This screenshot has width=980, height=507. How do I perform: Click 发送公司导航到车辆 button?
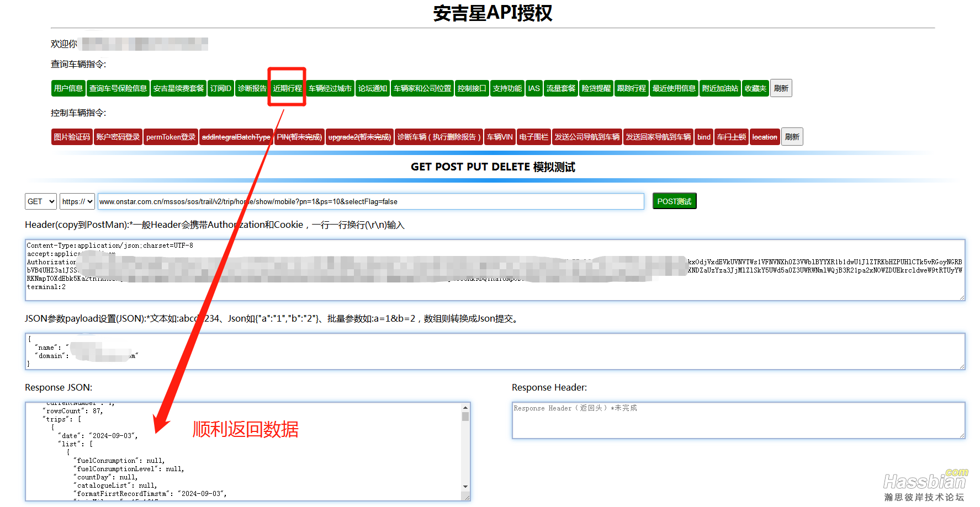click(587, 137)
